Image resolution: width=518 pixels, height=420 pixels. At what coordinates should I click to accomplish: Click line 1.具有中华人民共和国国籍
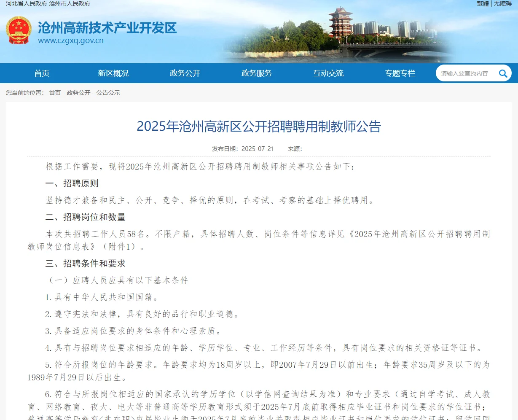[103, 297]
